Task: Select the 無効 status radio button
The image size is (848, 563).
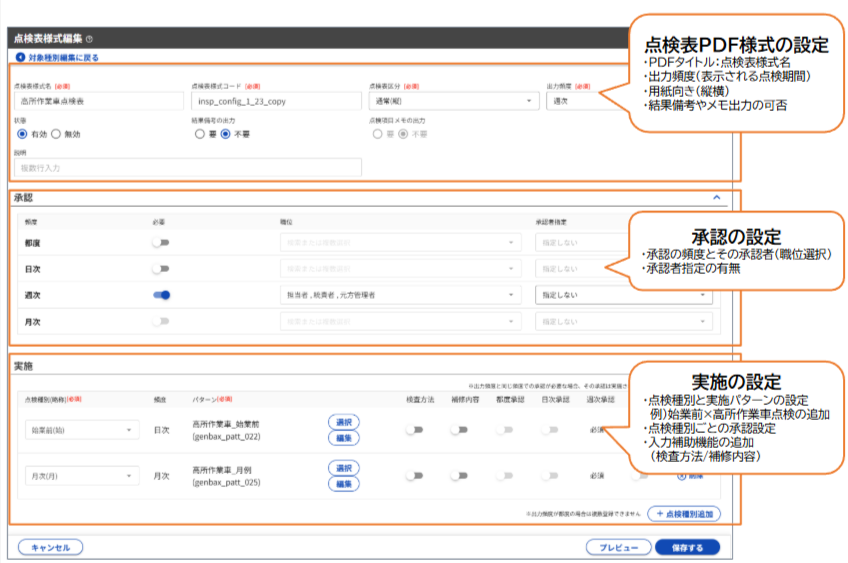Action: (x=57, y=133)
